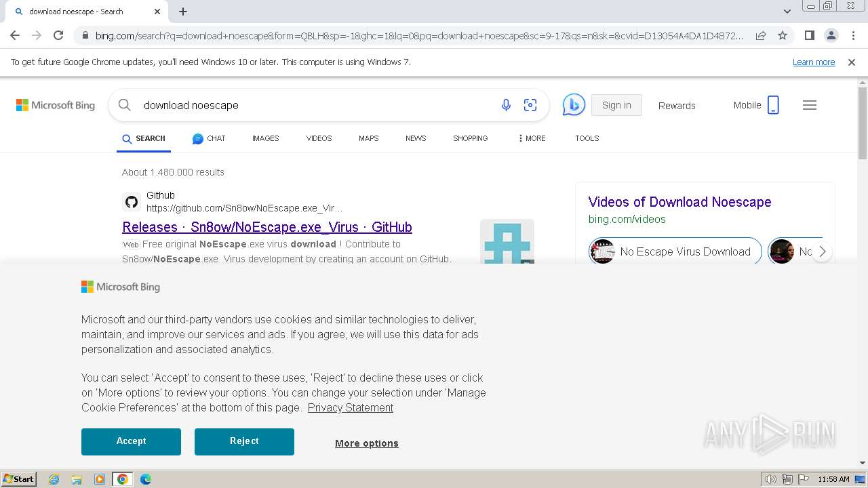Open a new browser tab
Viewport: 868px width, 488px height.
[183, 12]
